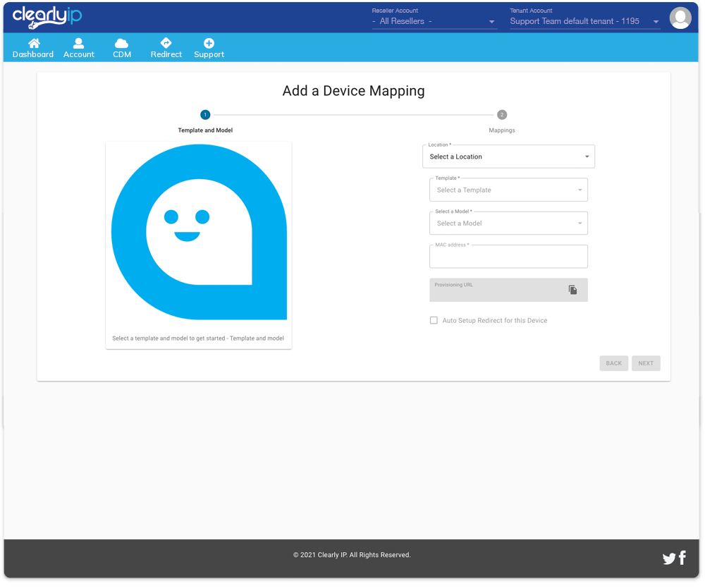The image size is (705, 588).
Task: Go to step 2 Mappings
Action: click(x=501, y=115)
